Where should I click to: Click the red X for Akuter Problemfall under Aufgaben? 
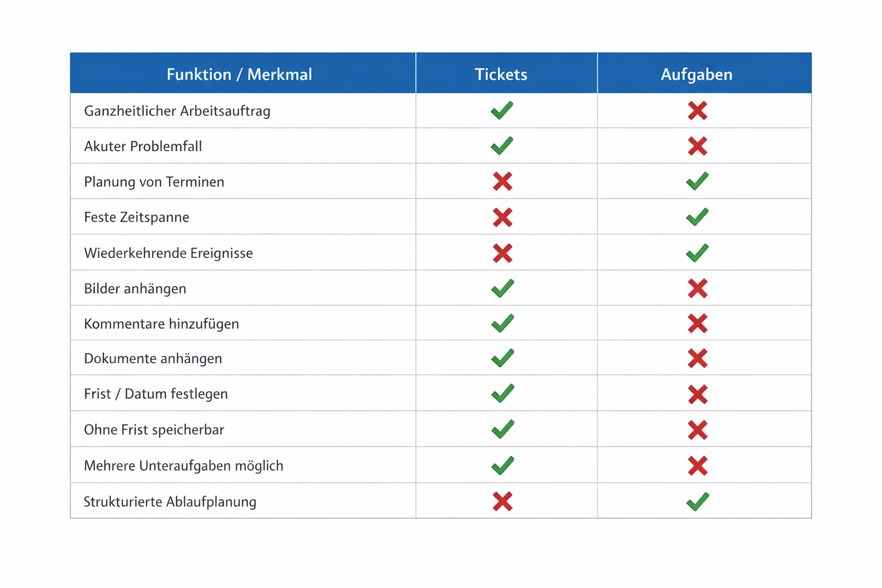(697, 146)
